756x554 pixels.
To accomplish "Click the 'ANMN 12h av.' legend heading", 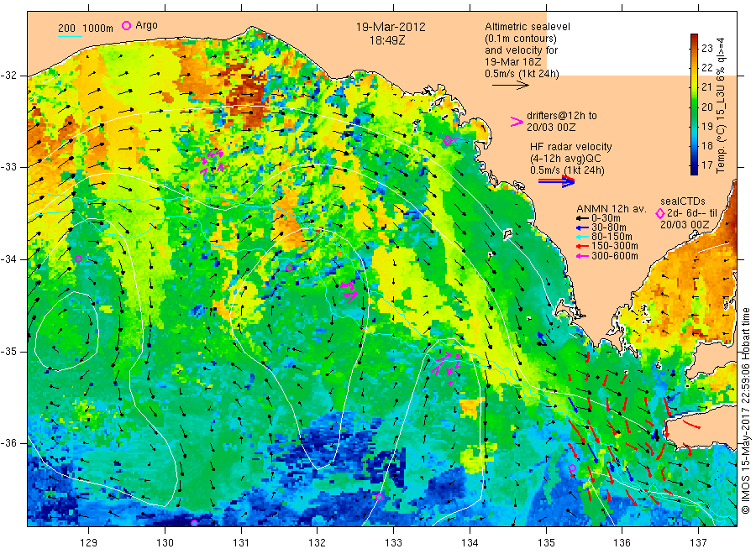I will pyautogui.click(x=612, y=209).
